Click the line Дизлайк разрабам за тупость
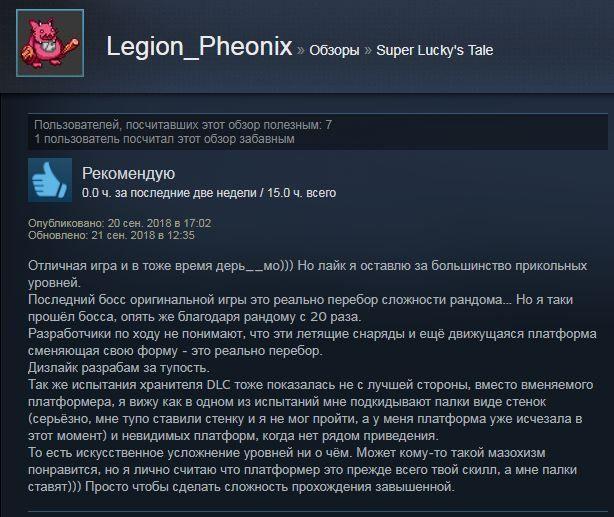The width and height of the screenshot is (614, 517). 119,368
